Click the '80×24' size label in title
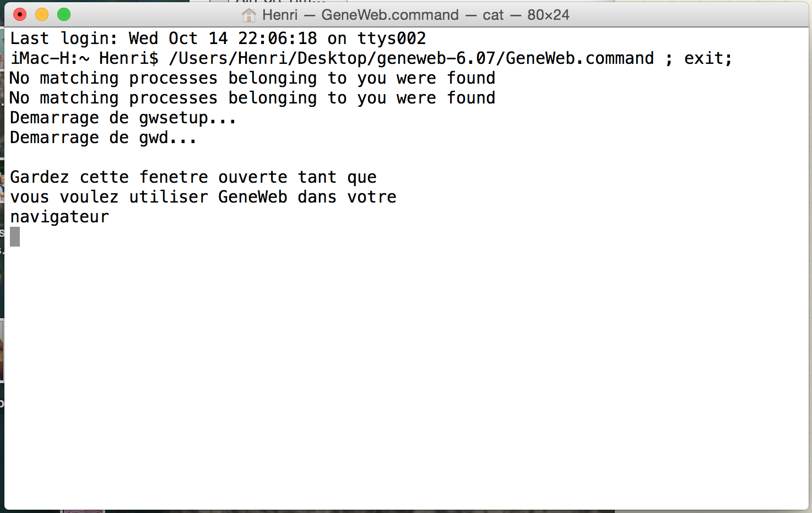812x513 pixels. pos(548,15)
